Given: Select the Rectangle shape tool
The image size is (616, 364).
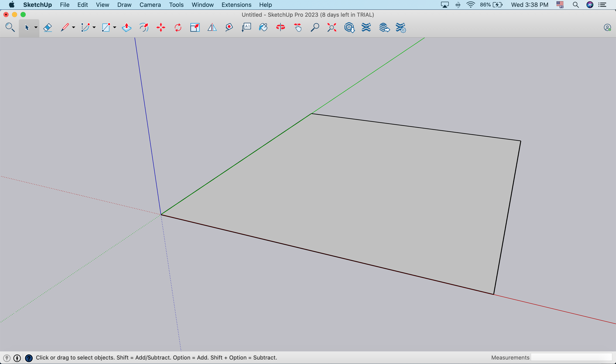Looking at the screenshot, I should point(106,28).
